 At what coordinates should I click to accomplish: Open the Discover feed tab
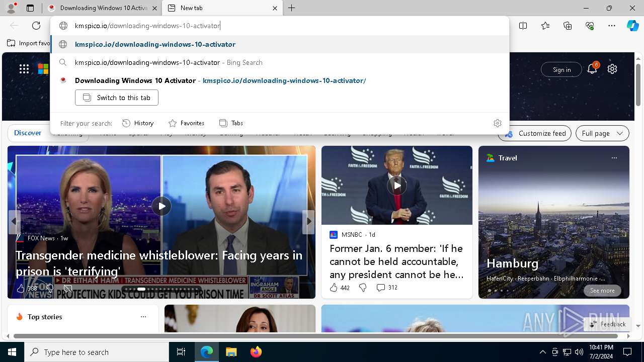28,133
